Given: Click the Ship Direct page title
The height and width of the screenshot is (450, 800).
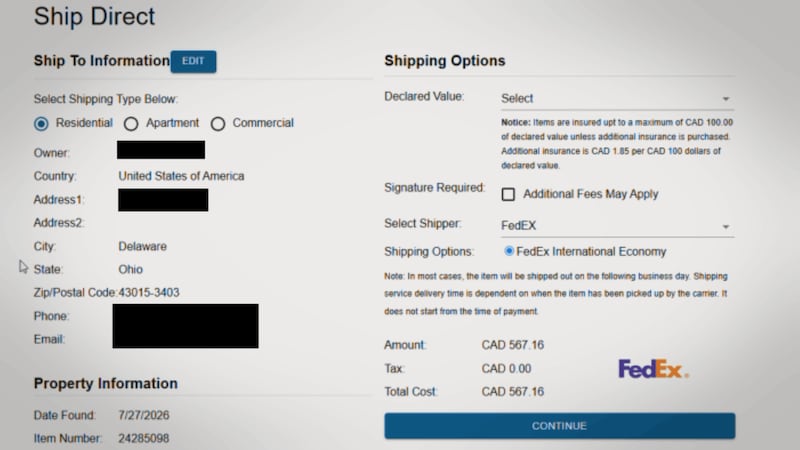Looking at the screenshot, I should 94,16.
